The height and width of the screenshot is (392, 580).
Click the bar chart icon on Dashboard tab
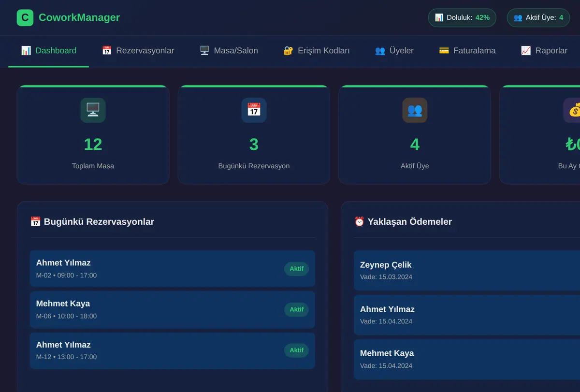[26, 50]
